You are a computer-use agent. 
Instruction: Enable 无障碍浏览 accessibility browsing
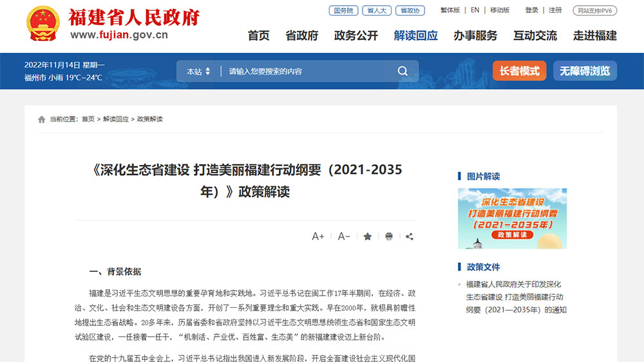pyautogui.click(x=584, y=71)
